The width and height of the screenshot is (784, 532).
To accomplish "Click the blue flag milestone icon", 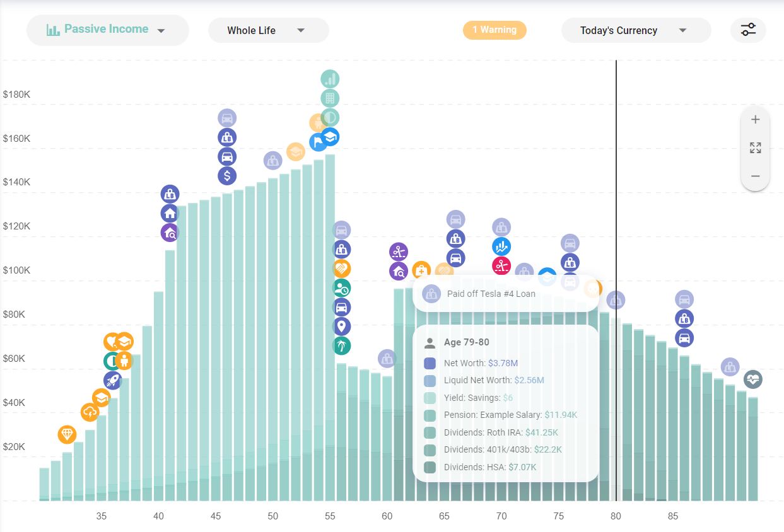I will (319, 144).
